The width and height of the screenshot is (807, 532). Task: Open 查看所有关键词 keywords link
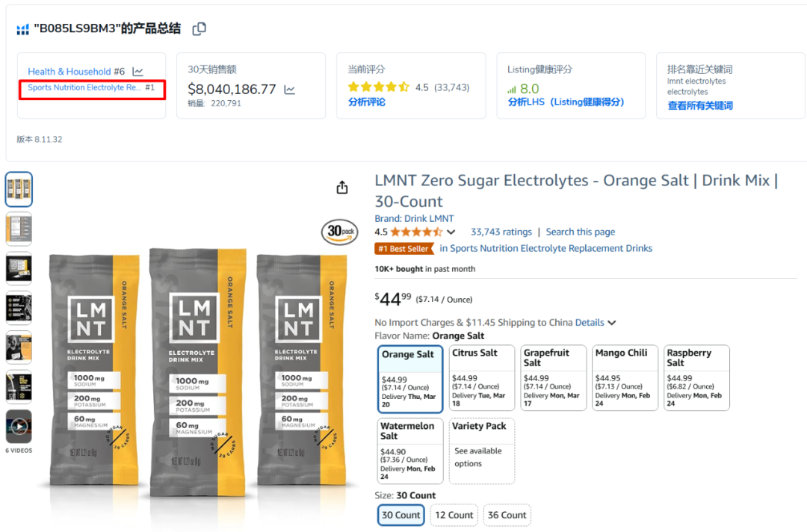coord(700,105)
